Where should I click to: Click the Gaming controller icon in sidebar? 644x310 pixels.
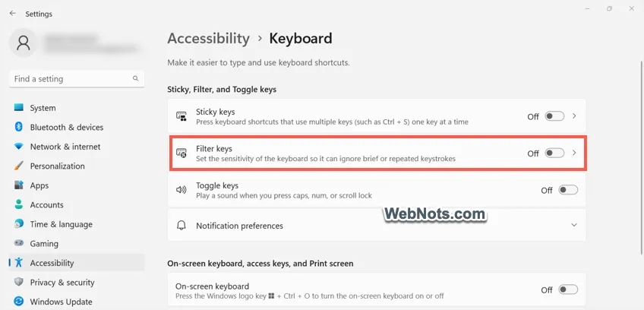click(x=18, y=243)
